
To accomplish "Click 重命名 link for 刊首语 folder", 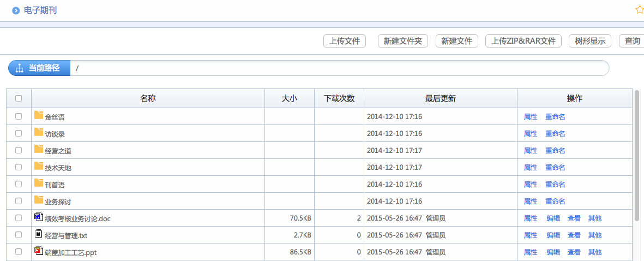I will coord(555,184).
